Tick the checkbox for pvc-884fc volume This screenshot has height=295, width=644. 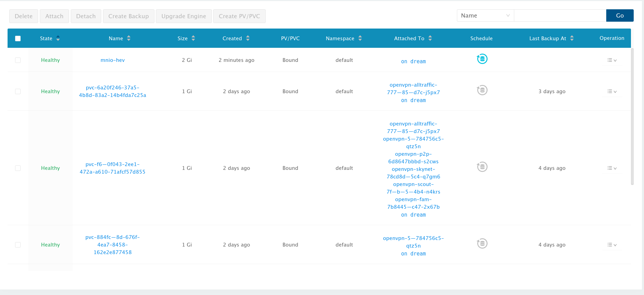click(18, 245)
